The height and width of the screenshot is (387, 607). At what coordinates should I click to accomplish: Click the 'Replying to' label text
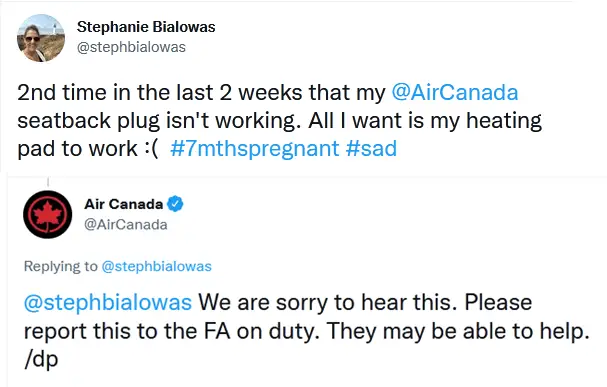pos(61,266)
